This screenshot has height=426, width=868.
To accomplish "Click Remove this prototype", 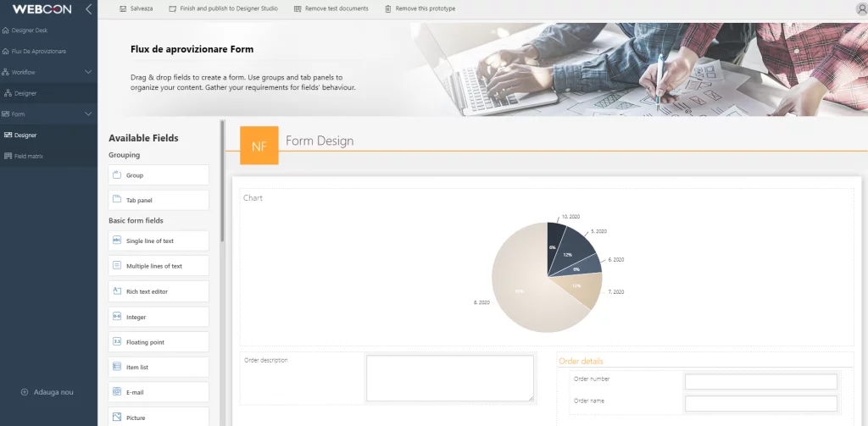I will tap(420, 8).
